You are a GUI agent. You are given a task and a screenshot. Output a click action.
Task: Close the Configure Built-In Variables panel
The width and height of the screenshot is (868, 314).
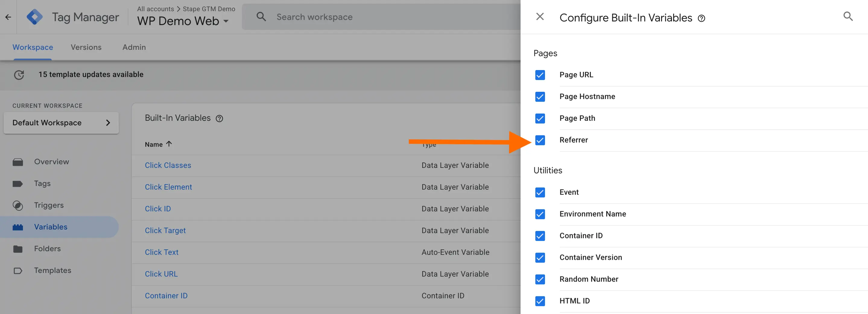coord(540,17)
